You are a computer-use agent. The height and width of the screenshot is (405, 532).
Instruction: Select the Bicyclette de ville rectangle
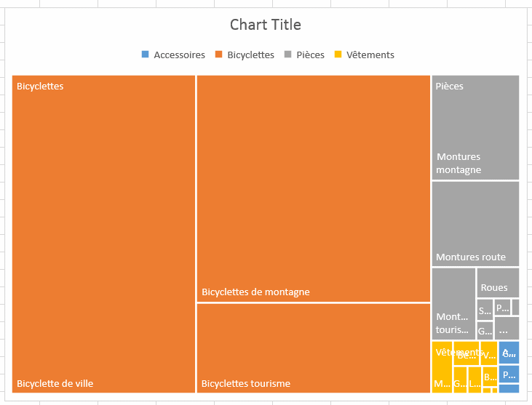pyautogui.click(x=103, y=233)
